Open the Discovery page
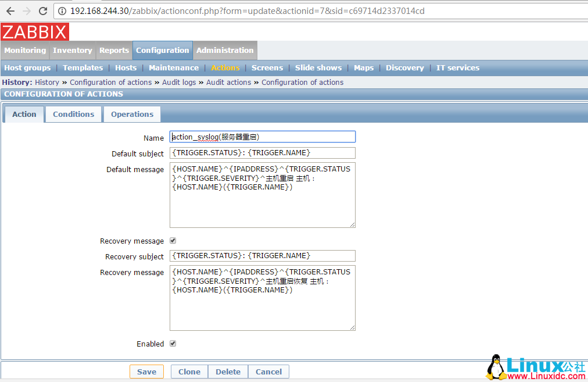Screen dimensions: 588x382 404,67
